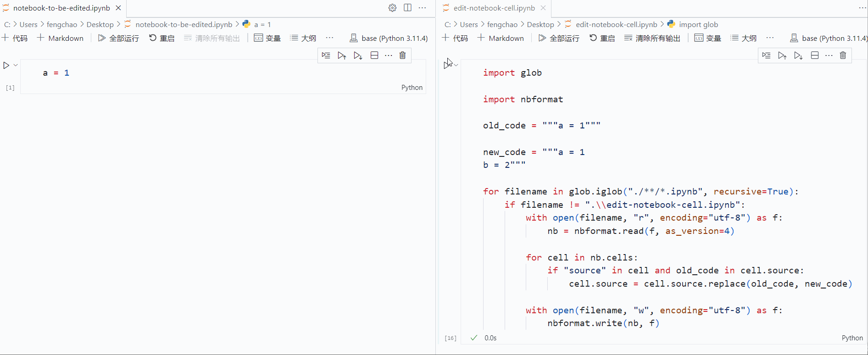Execute cell and below in right cell toolbar
Image resolution: width=868 pixels, height=355 pixels.
coord(798,55)
